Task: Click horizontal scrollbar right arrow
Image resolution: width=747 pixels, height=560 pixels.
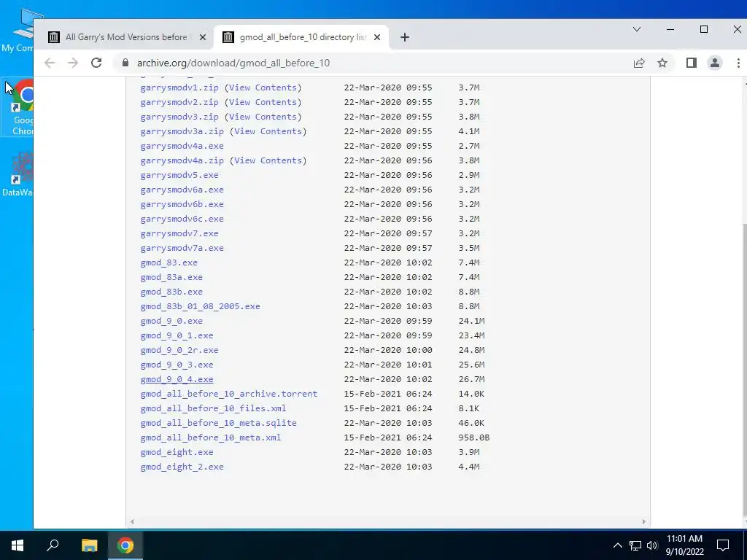Action: pos(643,522)
